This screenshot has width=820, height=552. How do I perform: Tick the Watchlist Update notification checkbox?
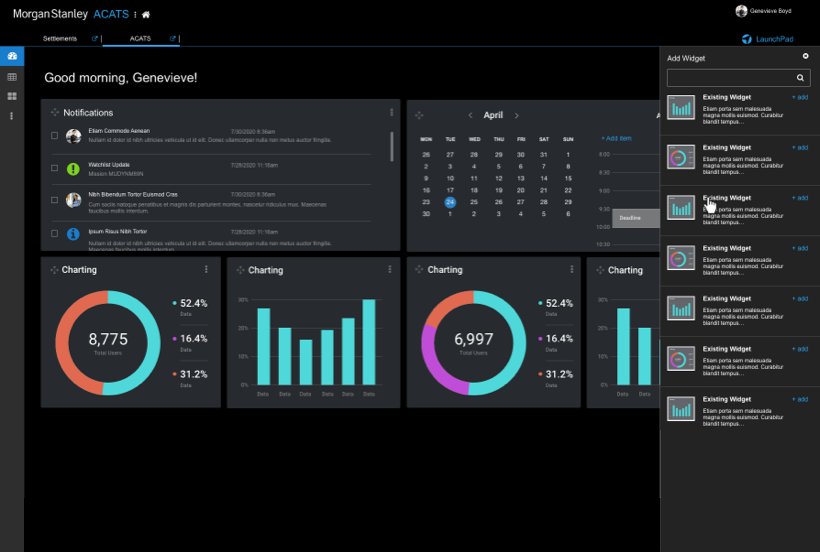[x=54, y=168]
